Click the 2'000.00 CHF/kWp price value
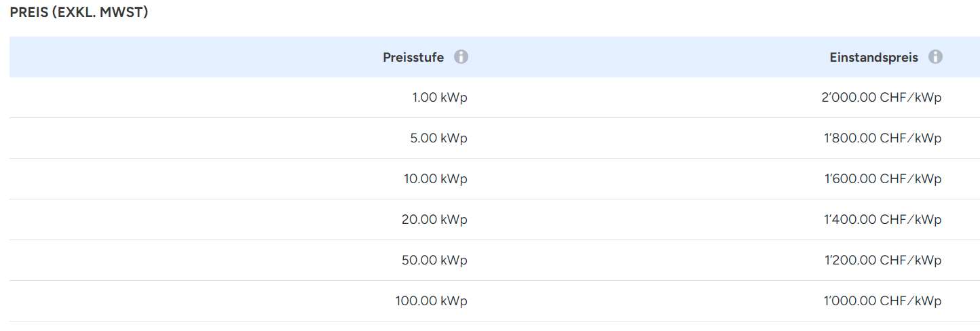 pos(881,98)
